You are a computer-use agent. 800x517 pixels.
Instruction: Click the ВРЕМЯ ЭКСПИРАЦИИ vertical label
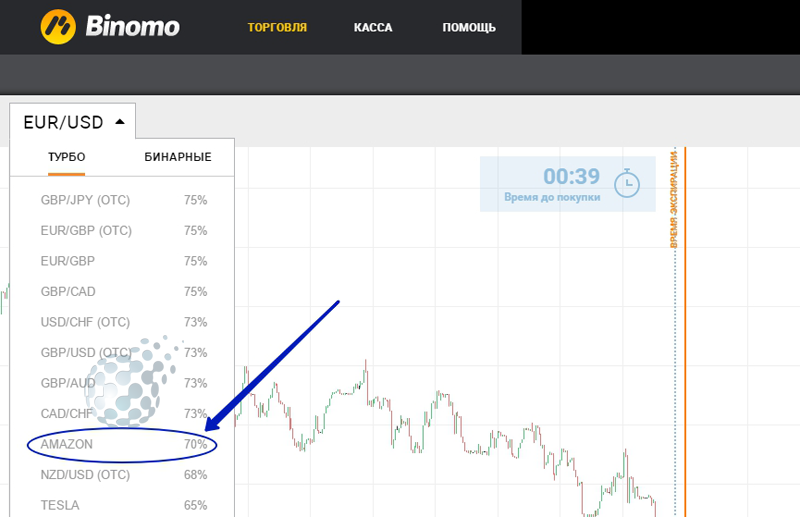pos(673,199)
